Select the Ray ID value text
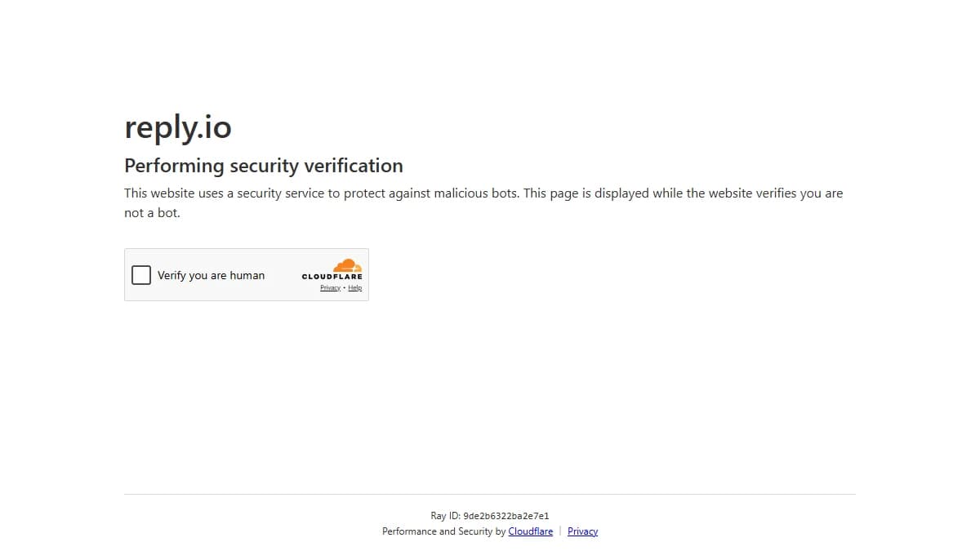980x551 pixels. [x=506, y=516]
